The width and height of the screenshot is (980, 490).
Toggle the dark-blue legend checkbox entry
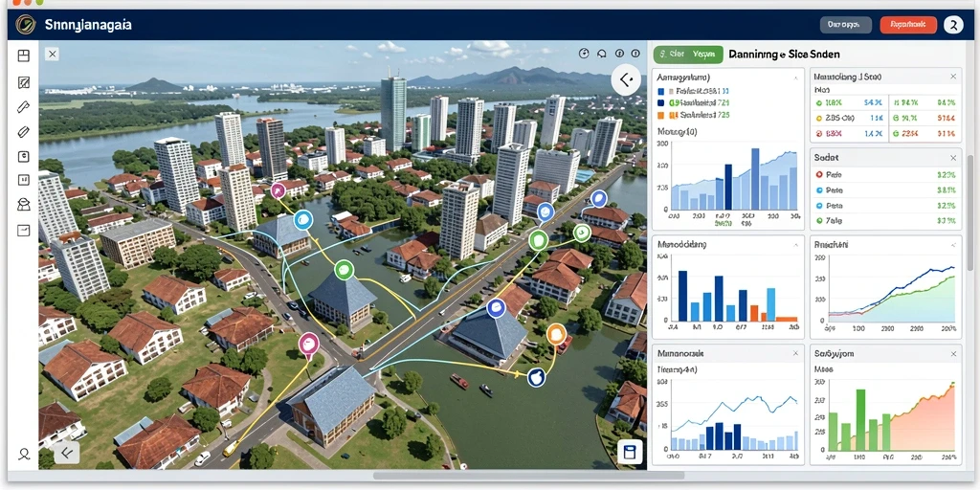click(661, 102)
